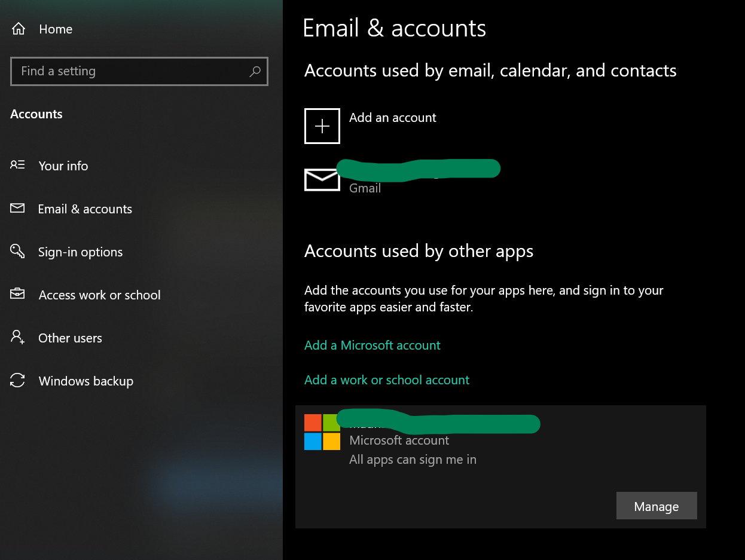Click the search magnifier icon
Image resolution: width=745 pixels, height=560 pixels.
pyautogui.click(x=255, y=72)
